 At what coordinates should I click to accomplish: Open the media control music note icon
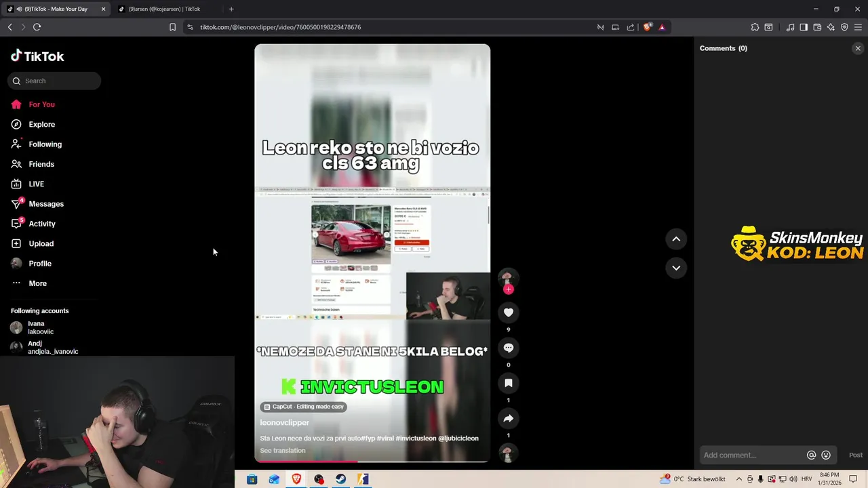pyautogui.click(x=790, y=27)
